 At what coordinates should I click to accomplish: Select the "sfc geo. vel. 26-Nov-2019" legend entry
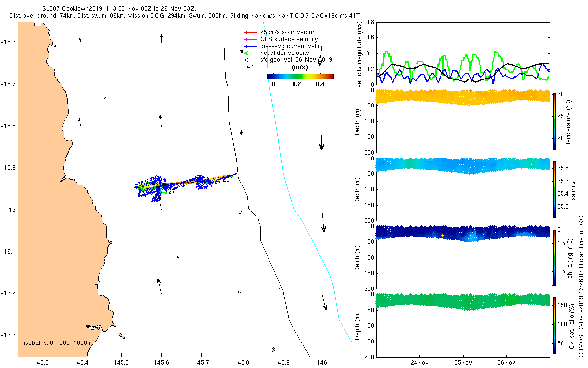click(x=296, y=60)
